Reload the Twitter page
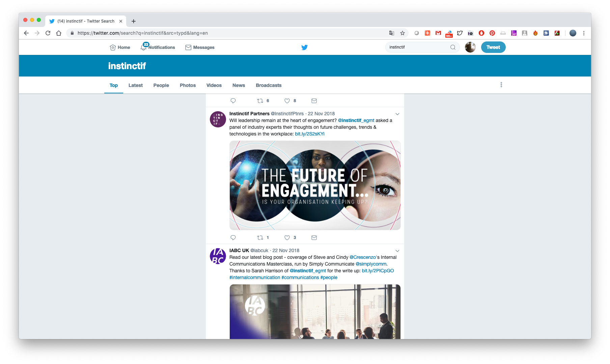The image size is (610, 364). pos(48,33)
